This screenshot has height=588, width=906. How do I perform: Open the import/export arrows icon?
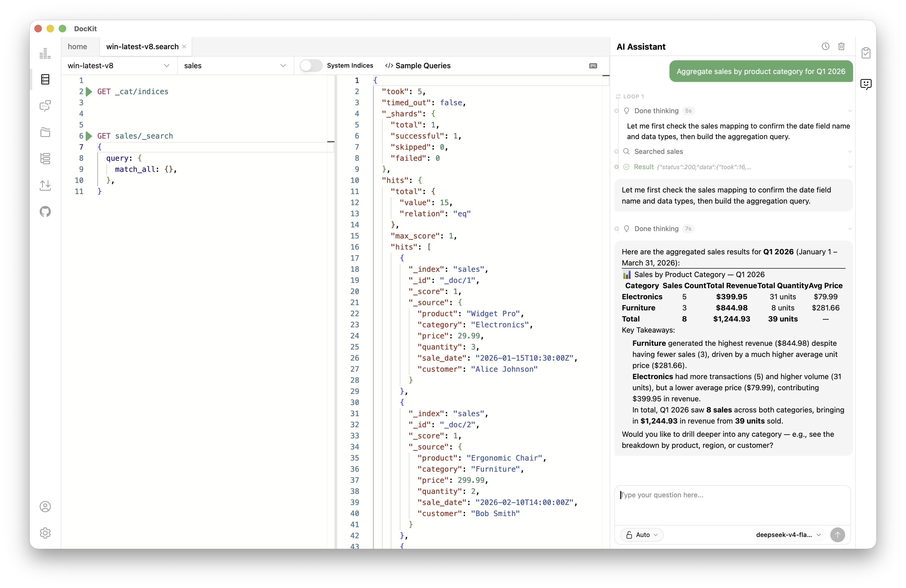coord(45,185)
